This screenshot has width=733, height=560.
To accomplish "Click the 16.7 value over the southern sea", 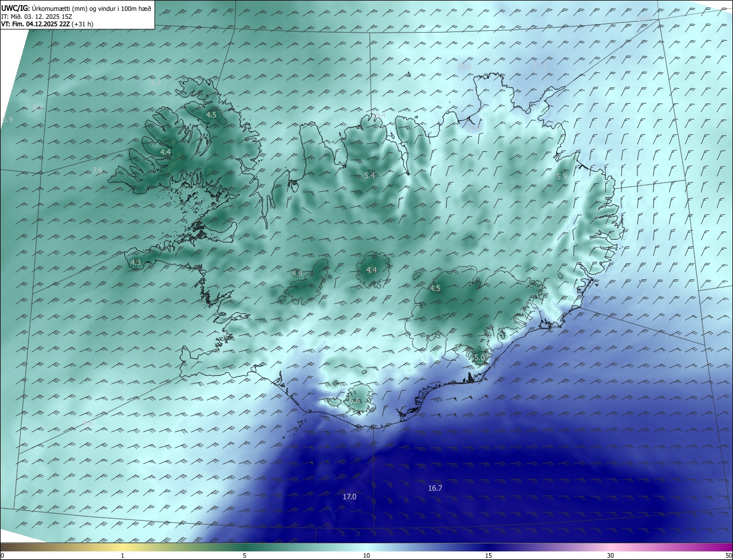I will [435, 488].
